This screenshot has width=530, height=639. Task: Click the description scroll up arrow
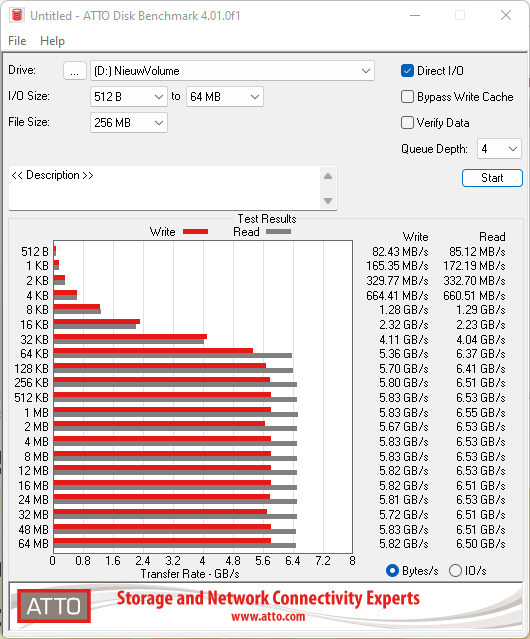328,176
